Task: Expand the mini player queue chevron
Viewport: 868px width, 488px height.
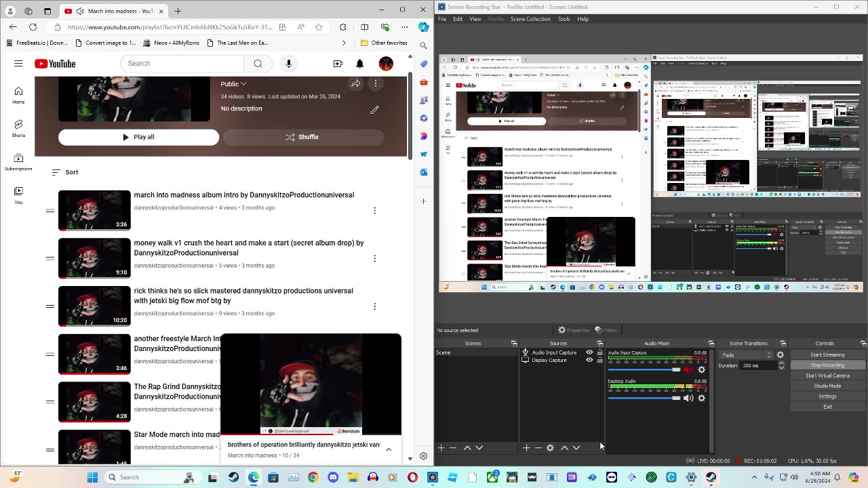Action: coord(389,449)
